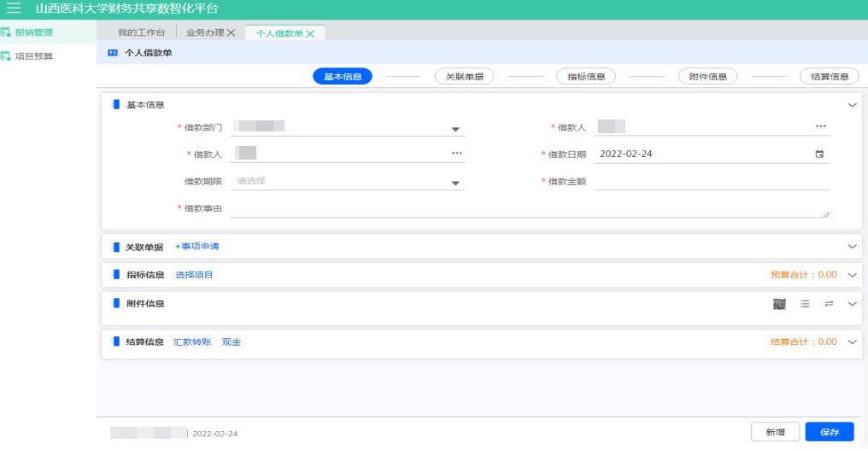The width and height of the screenshot is (868, 449).
Task: Click the 借款金额 input field
Action: click(711, 181)
